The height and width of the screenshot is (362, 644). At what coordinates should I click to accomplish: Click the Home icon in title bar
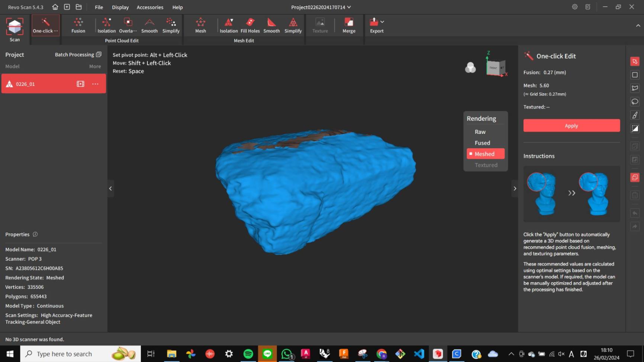point(55,7)
